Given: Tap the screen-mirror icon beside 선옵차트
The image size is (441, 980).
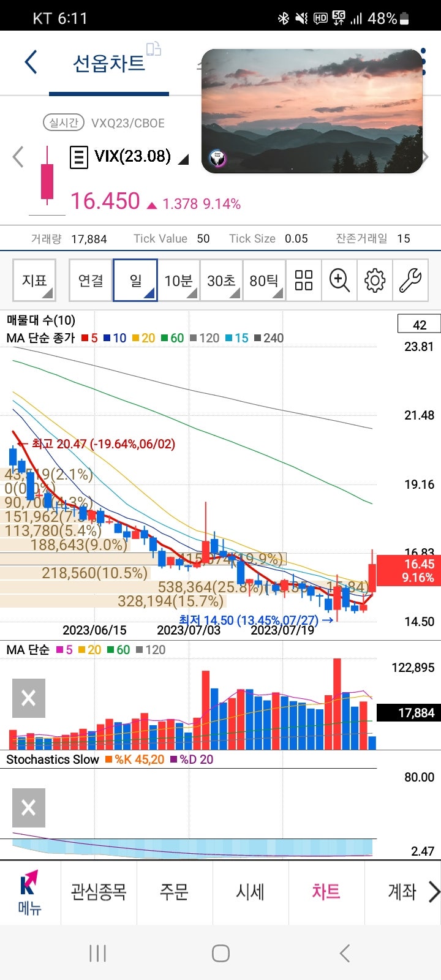Looking at the screenshot, I should click(154, 49).
